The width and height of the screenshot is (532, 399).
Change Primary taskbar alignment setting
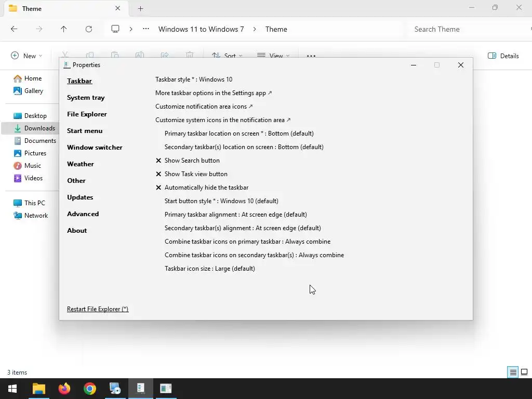(236, 215)
